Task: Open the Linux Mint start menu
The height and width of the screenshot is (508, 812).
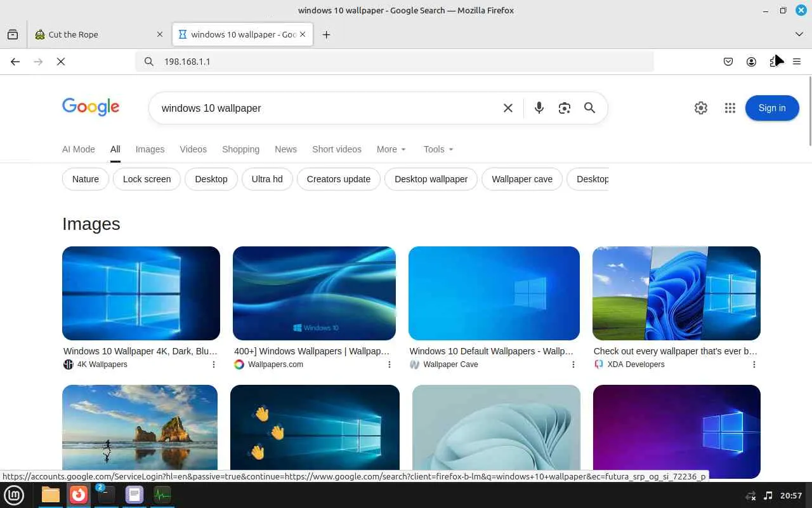Action: 14,495
